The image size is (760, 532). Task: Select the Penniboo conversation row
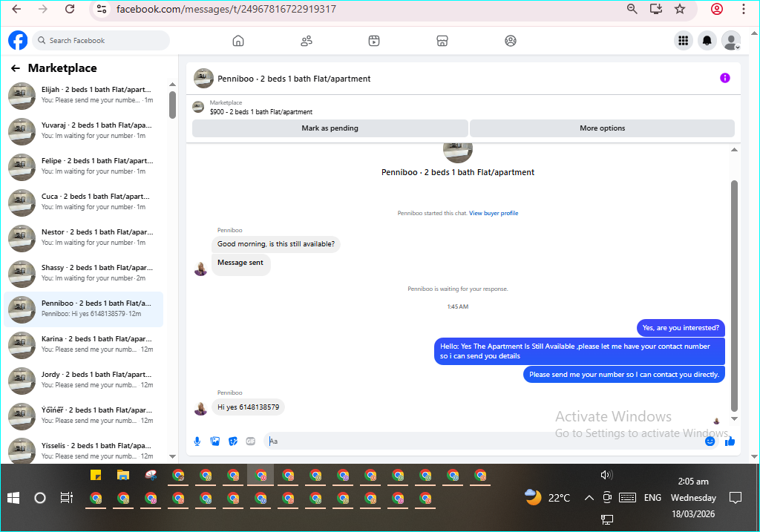click(83, 309)
